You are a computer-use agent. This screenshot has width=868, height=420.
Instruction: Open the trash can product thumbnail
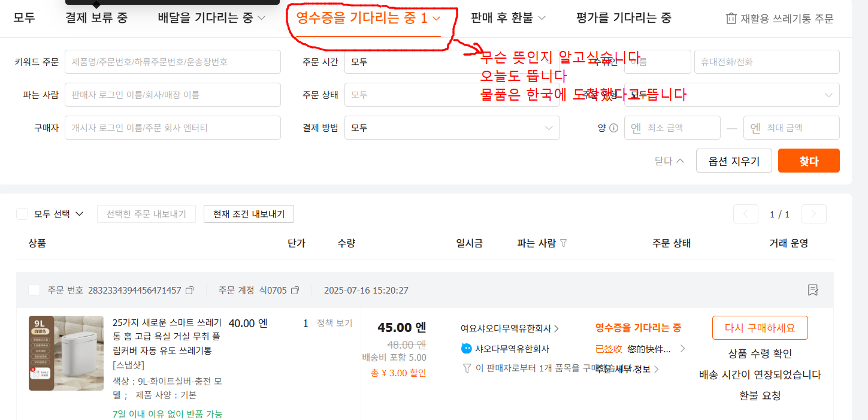[66, 353]
